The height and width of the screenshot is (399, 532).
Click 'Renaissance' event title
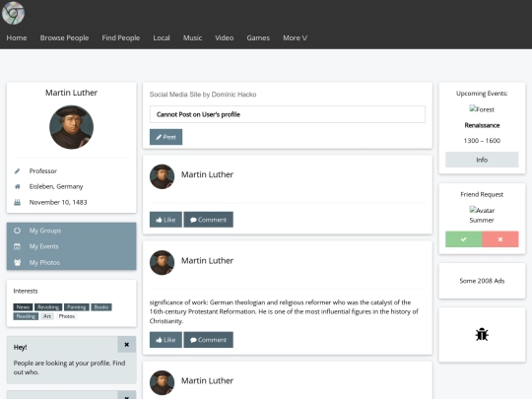482,125
